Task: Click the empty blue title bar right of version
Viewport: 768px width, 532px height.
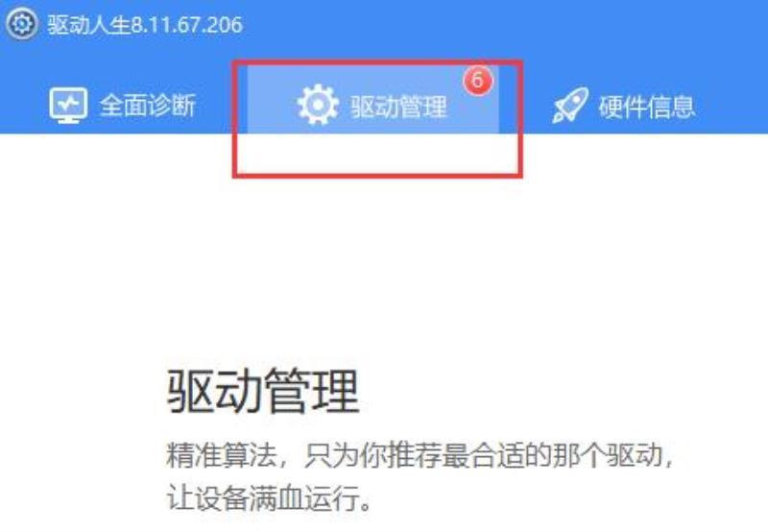Action: (x=505, y=25)
